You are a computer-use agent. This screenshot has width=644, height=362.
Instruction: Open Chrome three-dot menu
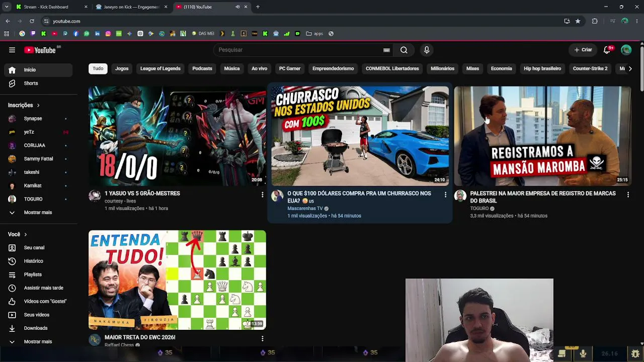pos(637,21)
